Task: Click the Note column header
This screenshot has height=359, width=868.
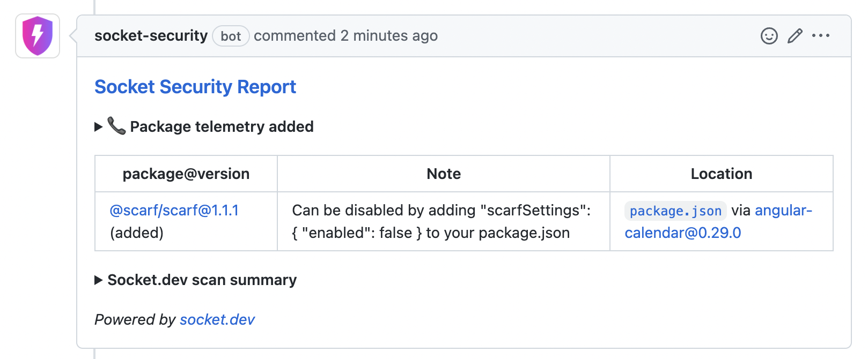Action: pyautogui.click(x=444, y=174)
